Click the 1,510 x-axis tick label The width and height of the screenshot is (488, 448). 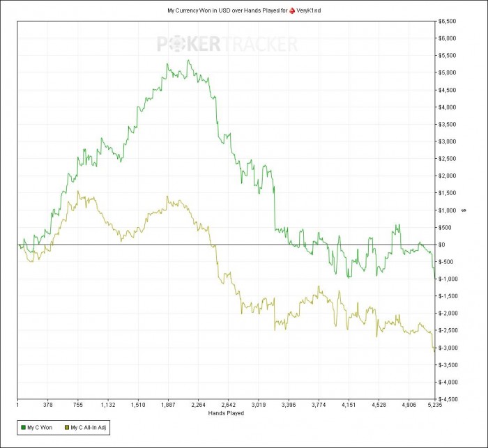point(138,405)
